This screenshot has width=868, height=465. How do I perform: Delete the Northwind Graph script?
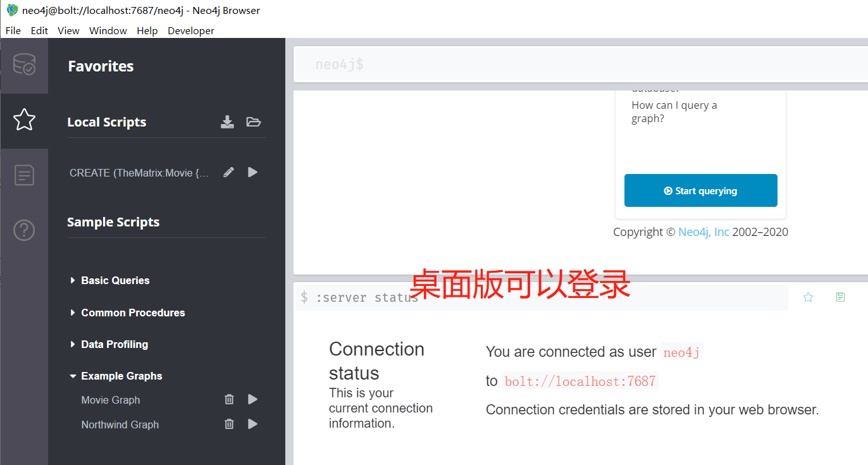(229, 424)
